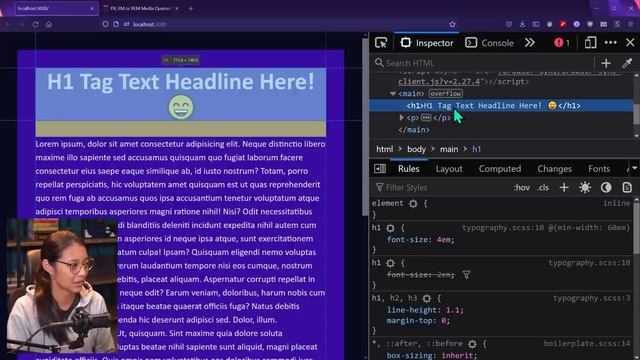Click selector highlighter on h1, h2, h3 rule

[x=427, y=298]
